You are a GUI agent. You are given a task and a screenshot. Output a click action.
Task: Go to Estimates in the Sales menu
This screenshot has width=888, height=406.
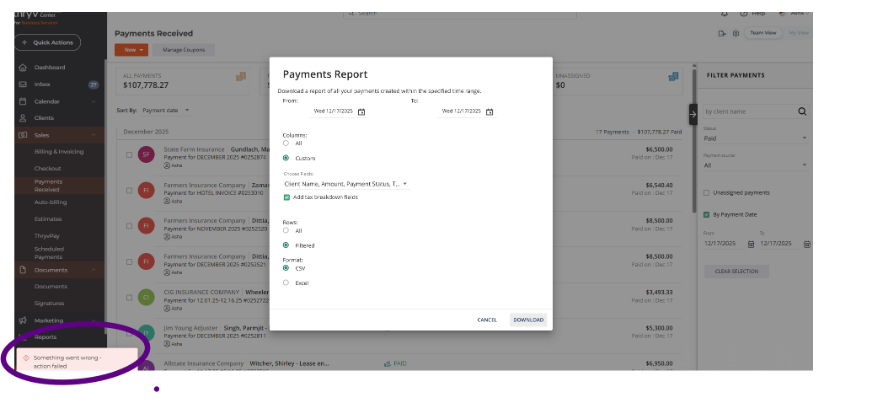pos(49,216)
